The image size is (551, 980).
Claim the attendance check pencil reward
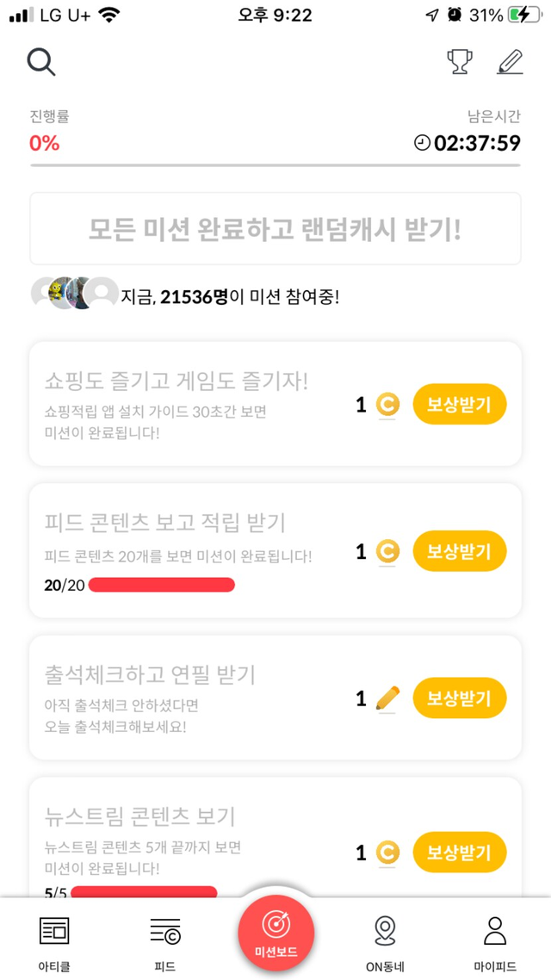pyautogui.click(x=460, y=698)
